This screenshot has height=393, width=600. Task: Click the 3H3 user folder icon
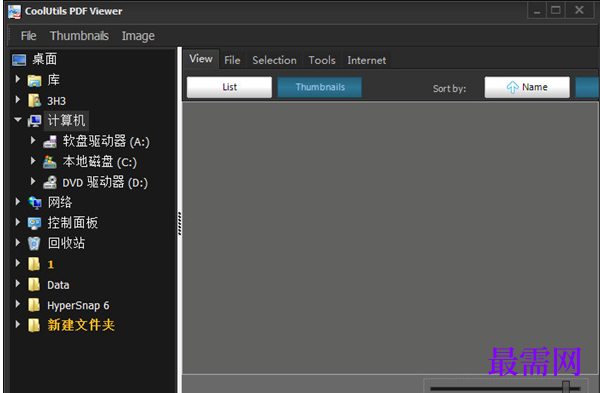point(34,101)
